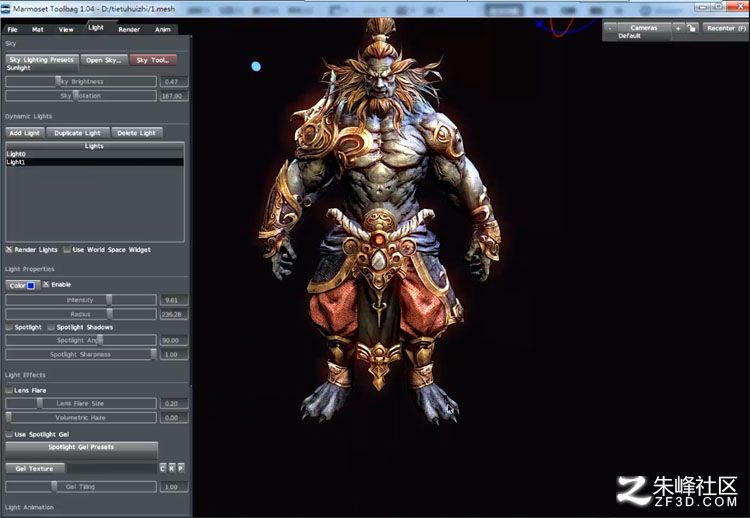Click the Intensity value field 9.61
Viewport: 750px width, 518px height.
(x=174, y=300)
